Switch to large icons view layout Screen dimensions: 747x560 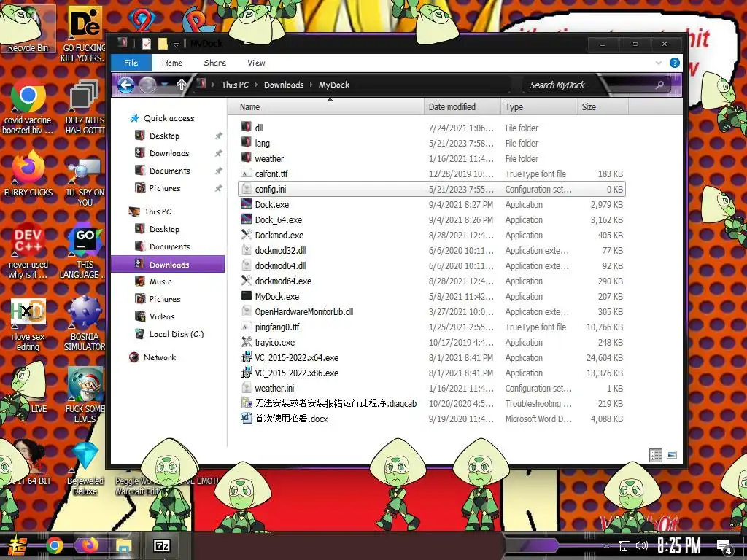coord(672,455)
